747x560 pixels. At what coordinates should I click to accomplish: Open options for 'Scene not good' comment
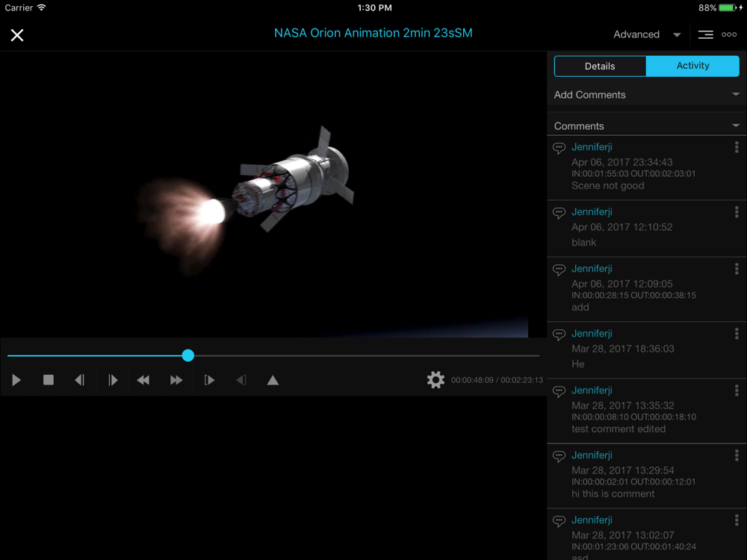click(737, 147)
